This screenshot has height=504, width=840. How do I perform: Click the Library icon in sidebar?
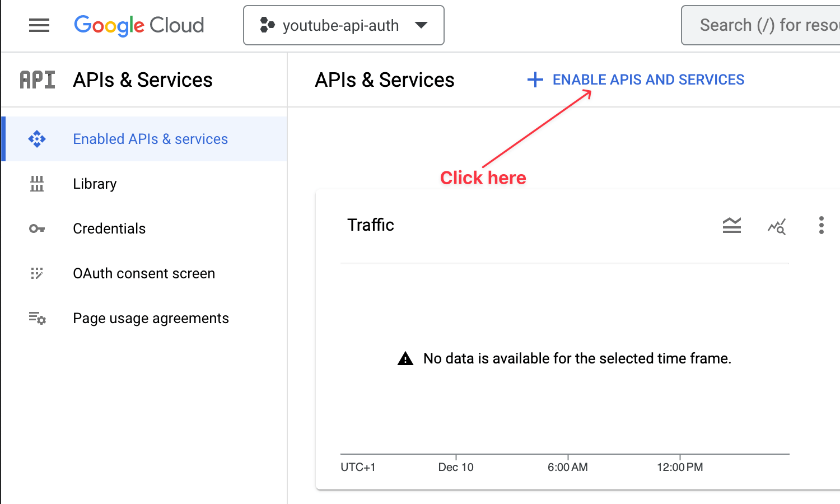[37, 184]
